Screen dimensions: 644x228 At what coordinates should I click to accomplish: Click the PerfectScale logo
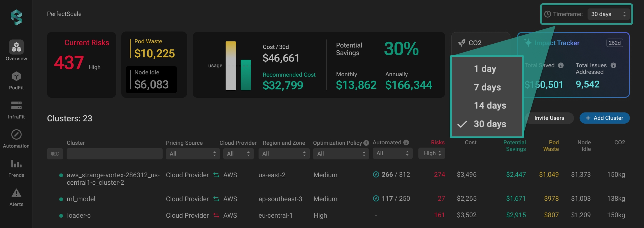(x=16, y=17)
